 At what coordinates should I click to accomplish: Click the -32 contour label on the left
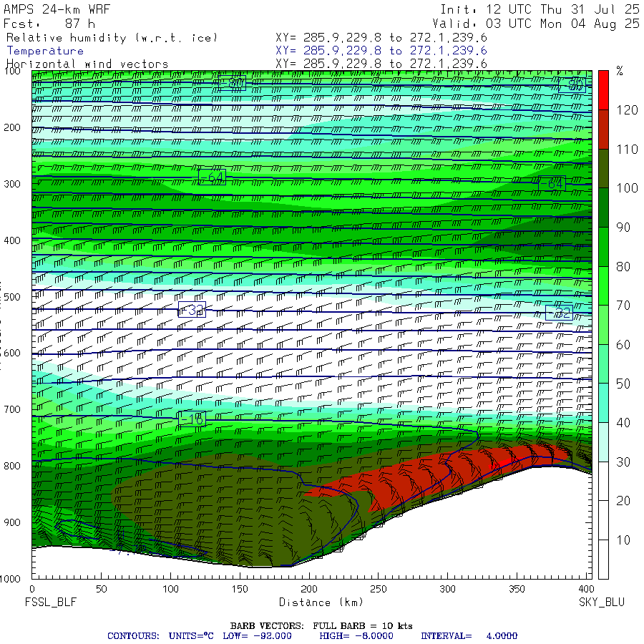point(192,309)
